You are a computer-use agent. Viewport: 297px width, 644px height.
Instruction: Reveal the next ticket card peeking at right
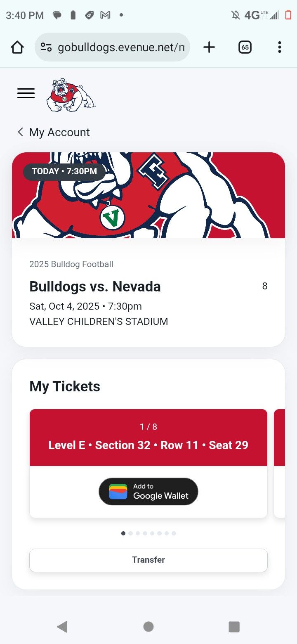(280, 462)
